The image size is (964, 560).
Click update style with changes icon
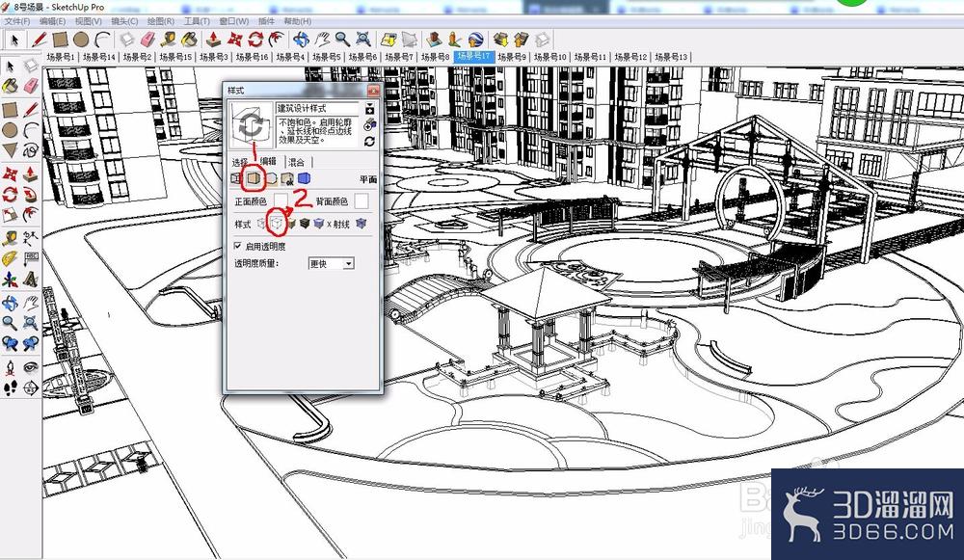click(369, 142)
